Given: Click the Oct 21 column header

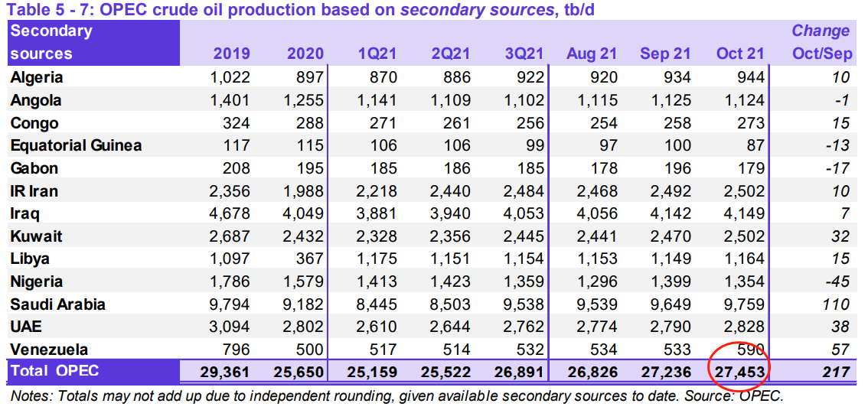Looking at the screenshot, I should point(739,54).
